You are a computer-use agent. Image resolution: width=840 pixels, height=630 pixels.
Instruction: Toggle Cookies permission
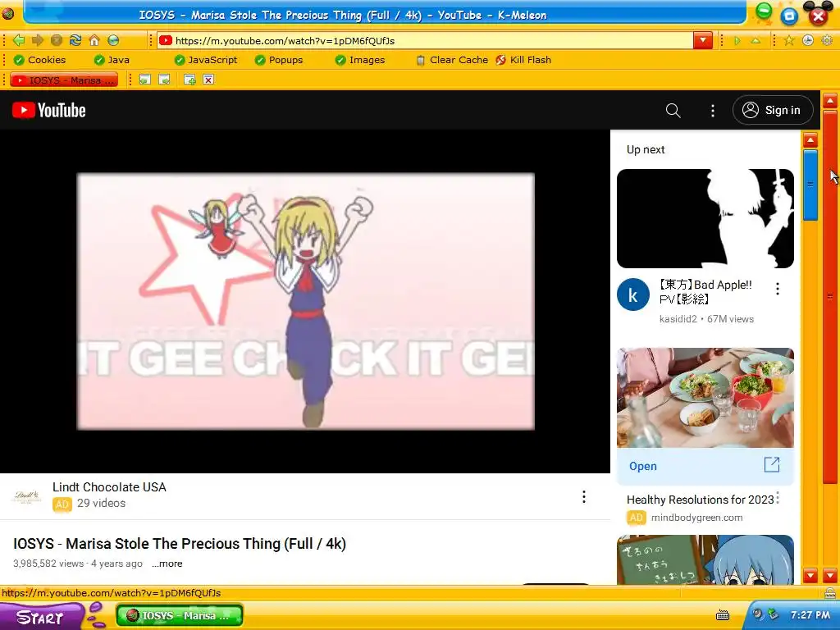[39, 60]
